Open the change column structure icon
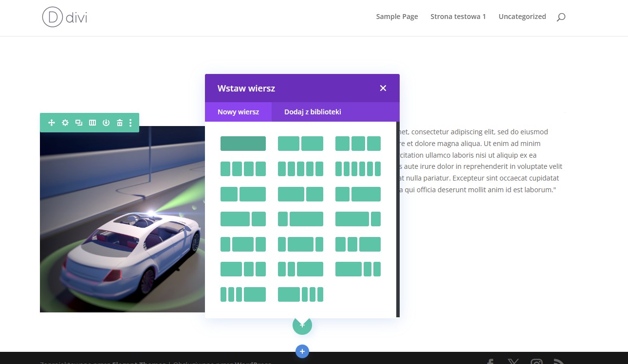The width and height of the screenshot is (628, 364). pos(92,123)
